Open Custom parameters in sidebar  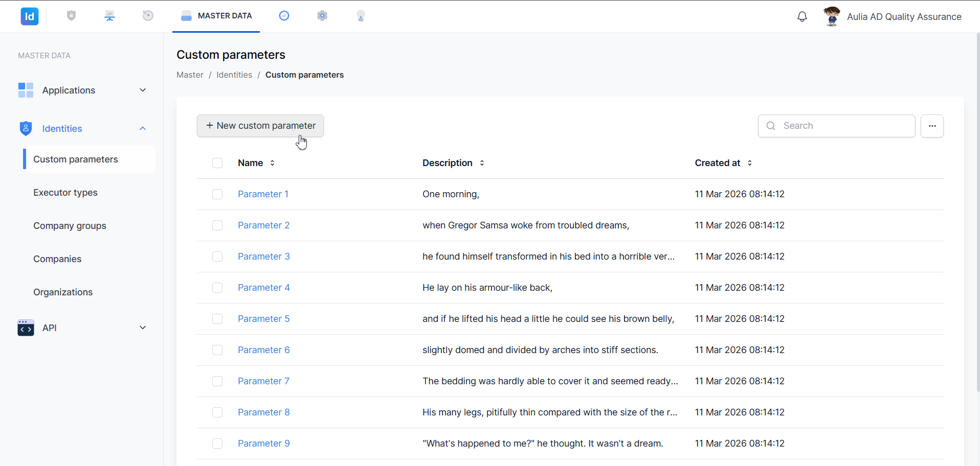click(89, 159)
